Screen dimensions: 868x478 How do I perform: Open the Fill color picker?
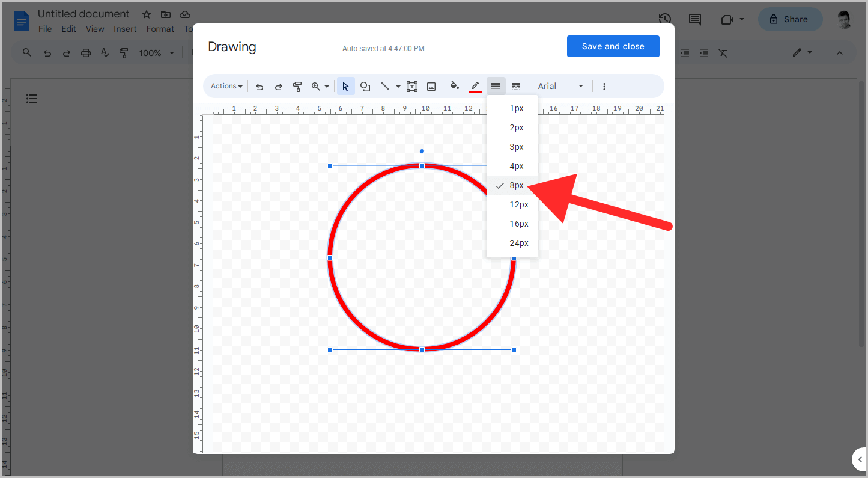click(x=455, y=86)
